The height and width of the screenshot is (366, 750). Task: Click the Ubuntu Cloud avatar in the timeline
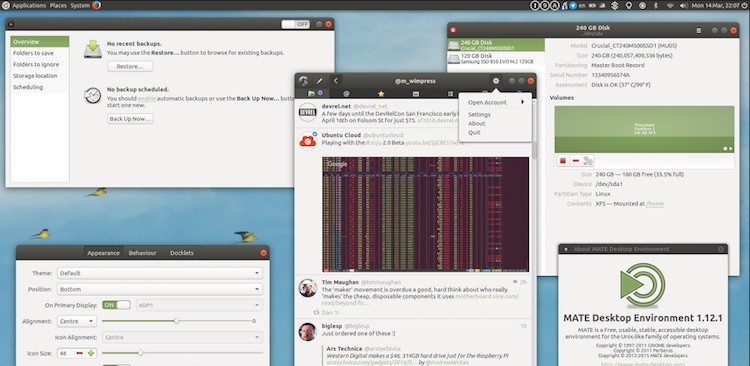coord(308,141)
